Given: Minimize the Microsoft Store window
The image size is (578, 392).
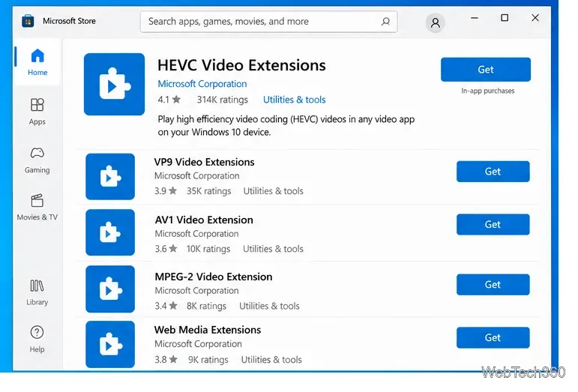Looking at the screenshot, I should pos(475,18).
